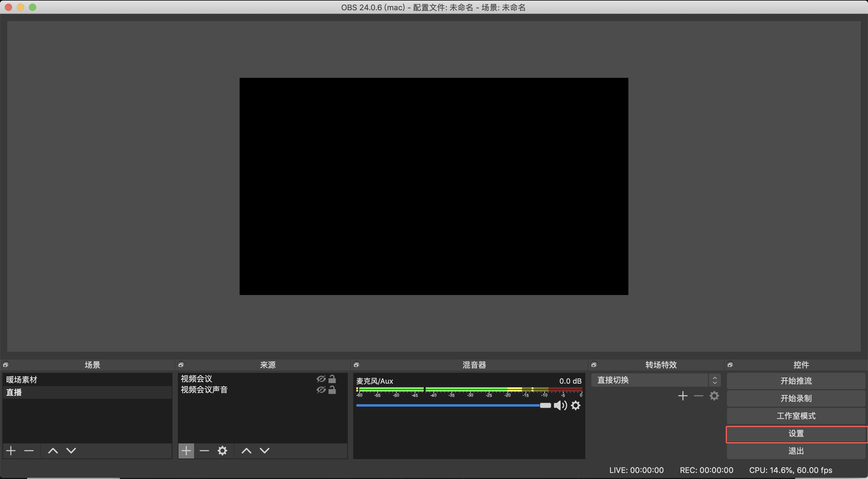Screen dimensions: 868x479
Task: Adjust the 麦克风/Aux volume slider handle
Action: [x=545, y=405]
